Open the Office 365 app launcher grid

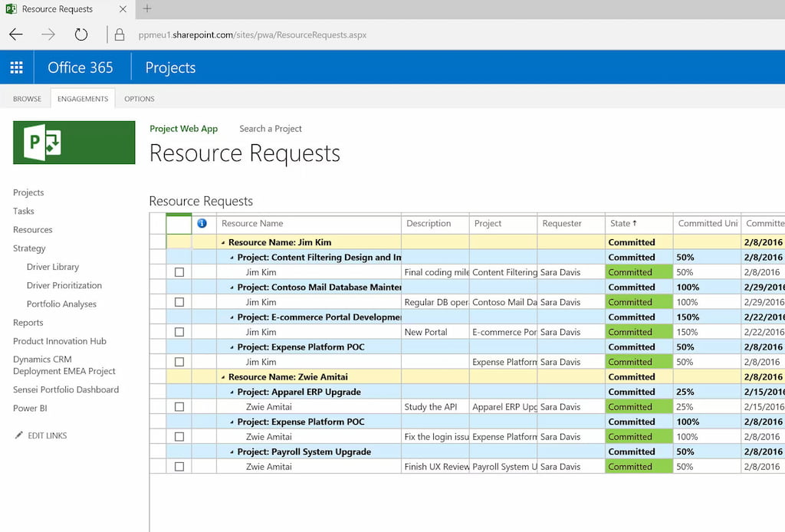[x=17, y=67]
